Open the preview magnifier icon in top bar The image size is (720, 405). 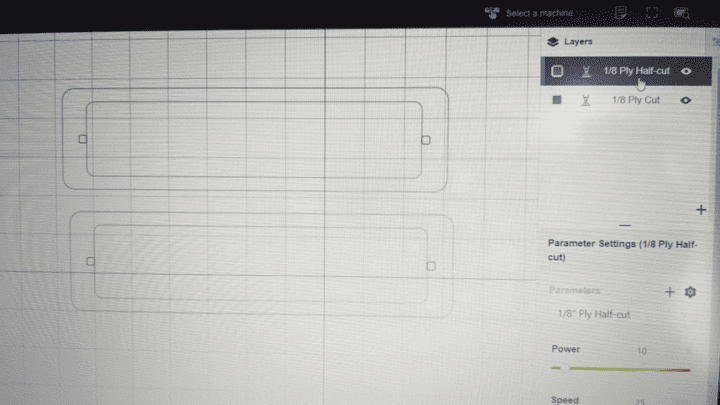pyautogui.click(x=682, y=13)
